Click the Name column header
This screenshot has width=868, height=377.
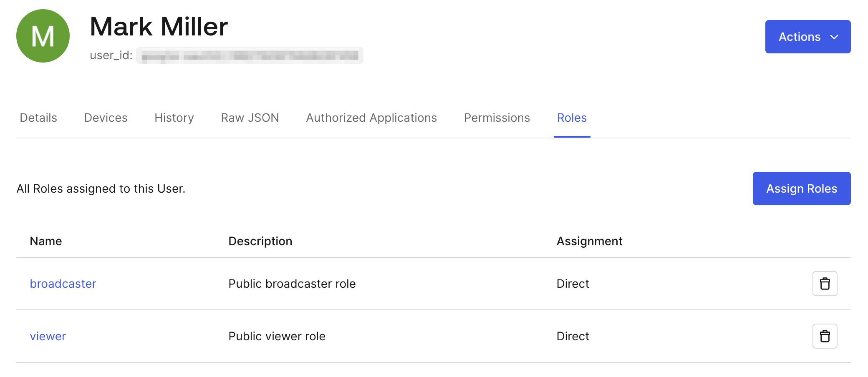point(46,241)
